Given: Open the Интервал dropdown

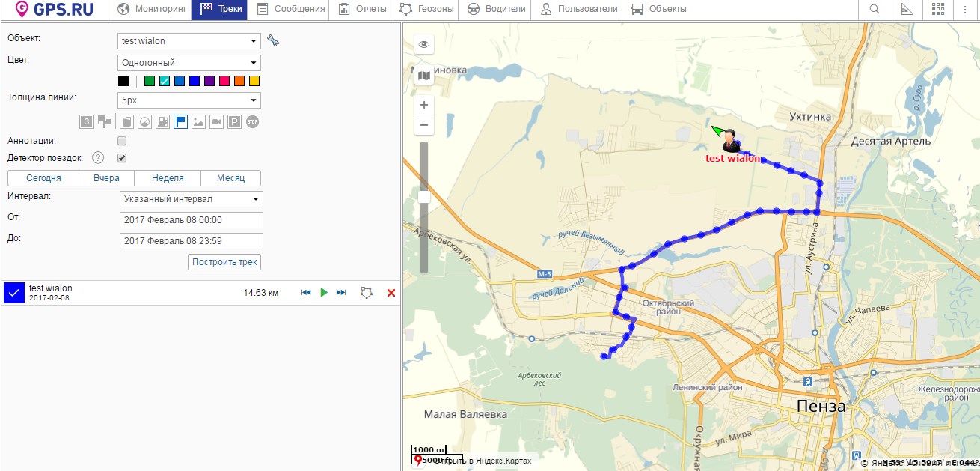Looking at the screenshot, I should pos(192,199).
